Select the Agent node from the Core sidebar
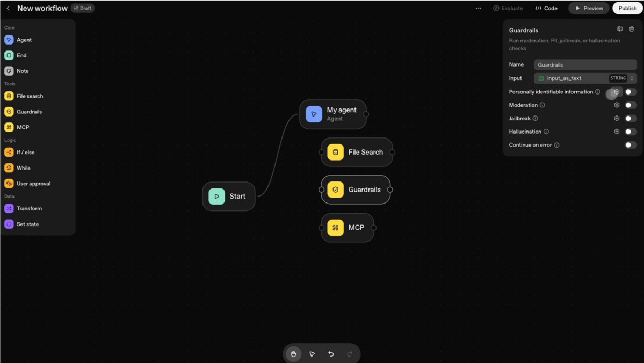 click(24, 40)
